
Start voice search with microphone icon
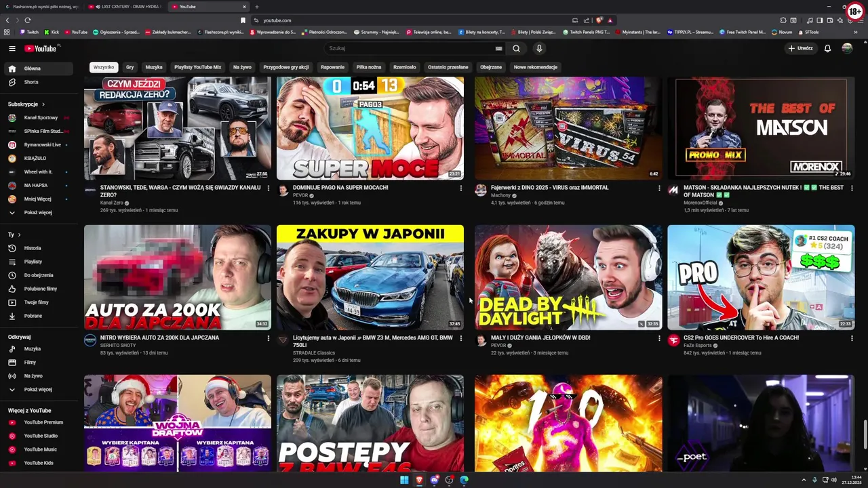click(x=539, y=48)
